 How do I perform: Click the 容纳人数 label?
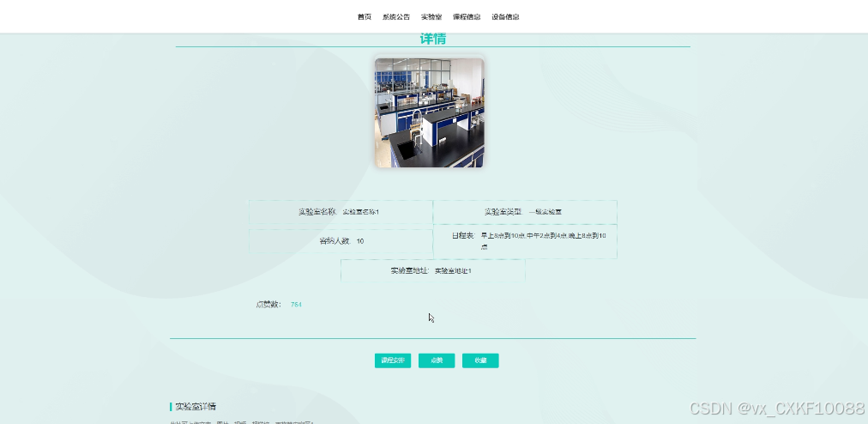tap(335, 241)
